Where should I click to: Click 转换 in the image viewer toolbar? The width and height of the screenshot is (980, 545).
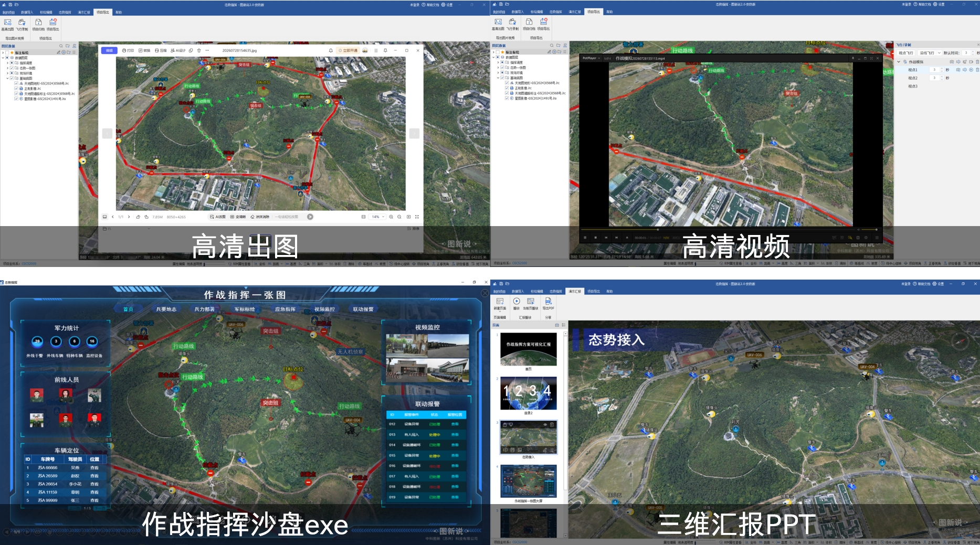(x=144, y=50)
